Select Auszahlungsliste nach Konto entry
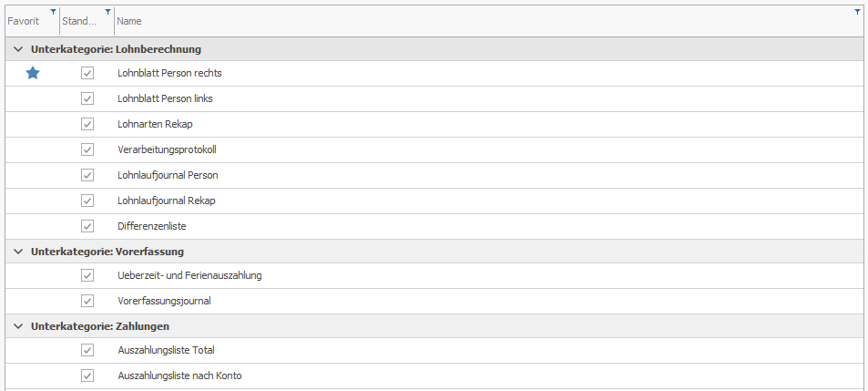This screenshot has height=391, width=868. click(179, 376)
